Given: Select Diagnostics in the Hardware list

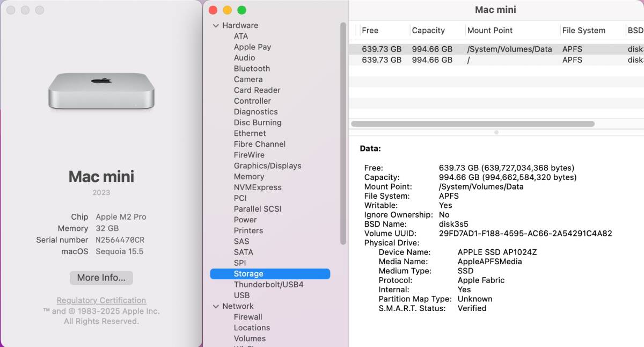Looking at the screenshot, I should point(255,112).
